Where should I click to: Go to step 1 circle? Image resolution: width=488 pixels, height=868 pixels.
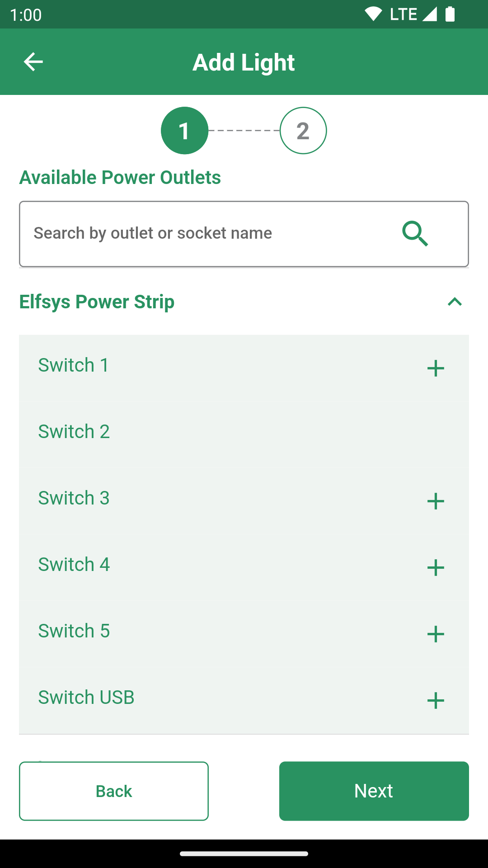(184, 131)
